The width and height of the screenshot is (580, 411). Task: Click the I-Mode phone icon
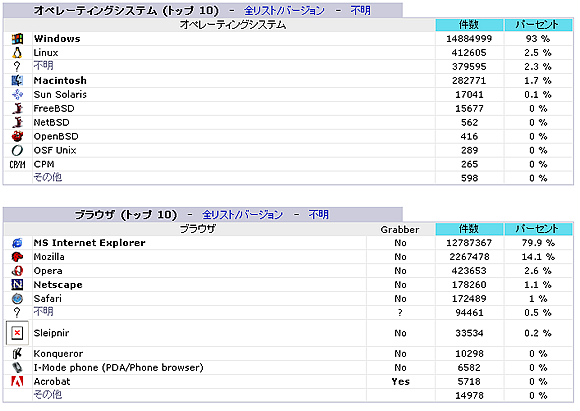[x=17, y=368]
